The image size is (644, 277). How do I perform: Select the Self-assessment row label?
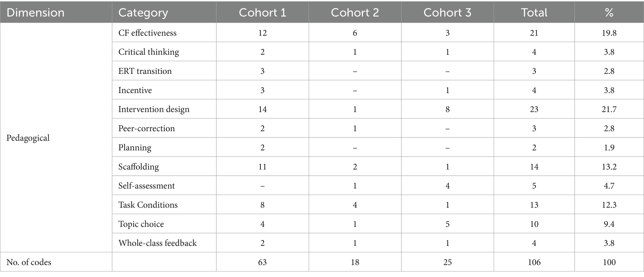pyautogui.click(x=146, y=186)
